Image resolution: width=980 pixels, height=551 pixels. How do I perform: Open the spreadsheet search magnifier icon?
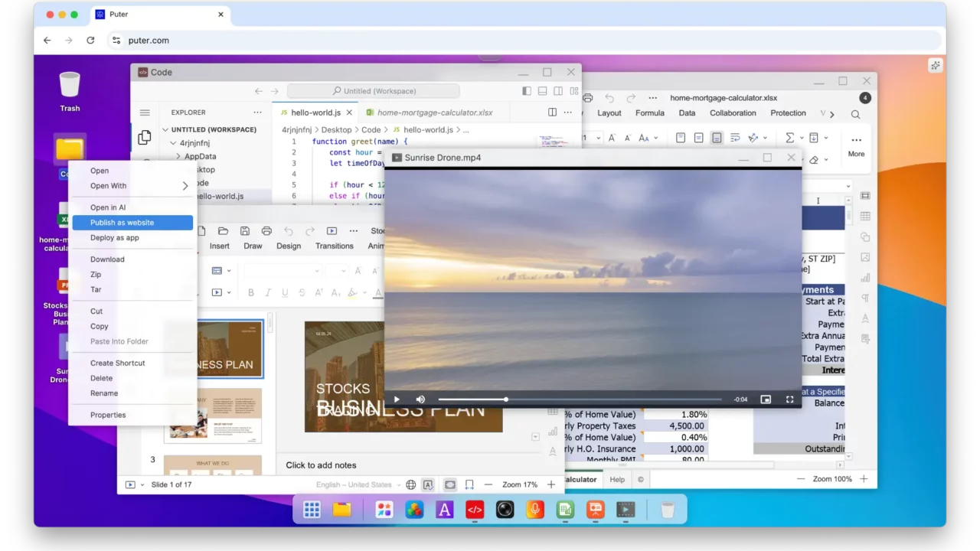[855, 114]
